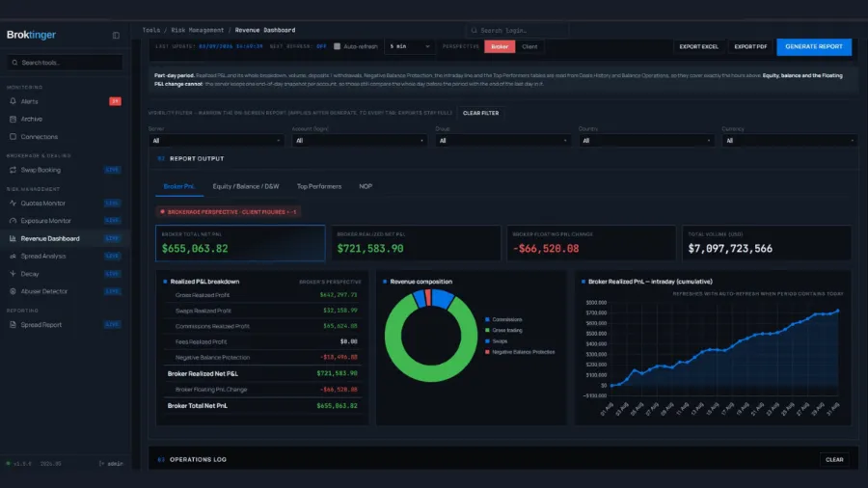868x488 pixels.
Task: Select the Broker Total Net PnL card
Action: click(x=240, y=243)
